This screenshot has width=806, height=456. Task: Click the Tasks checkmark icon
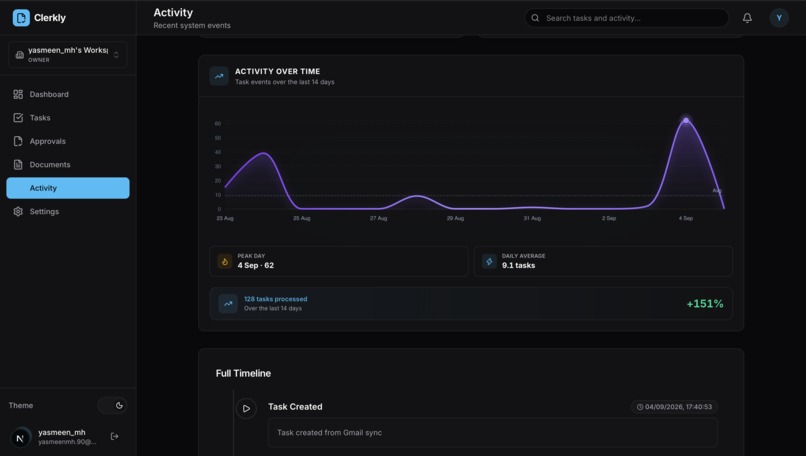coord(18,118)
